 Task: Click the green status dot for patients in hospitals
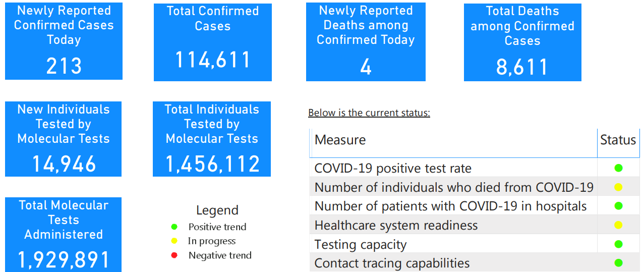point(618,206)
